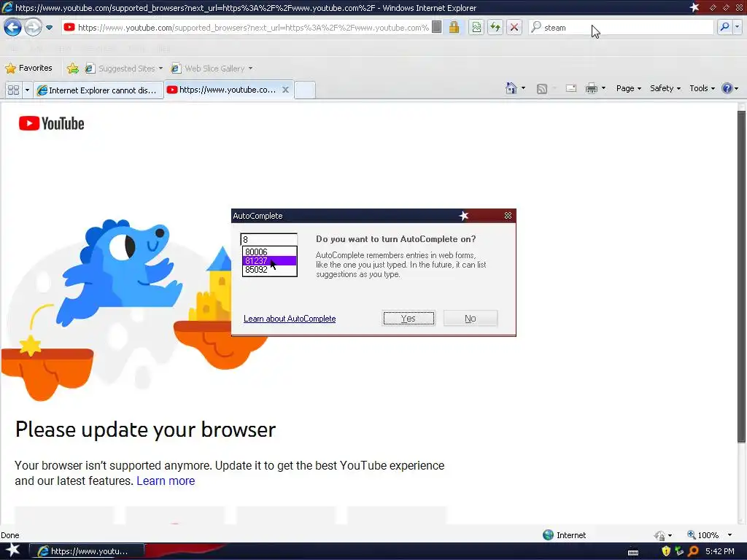Screen dimensions: 747x560
Task: Select the youtube.com tab
Action: [x=222, y=90]
